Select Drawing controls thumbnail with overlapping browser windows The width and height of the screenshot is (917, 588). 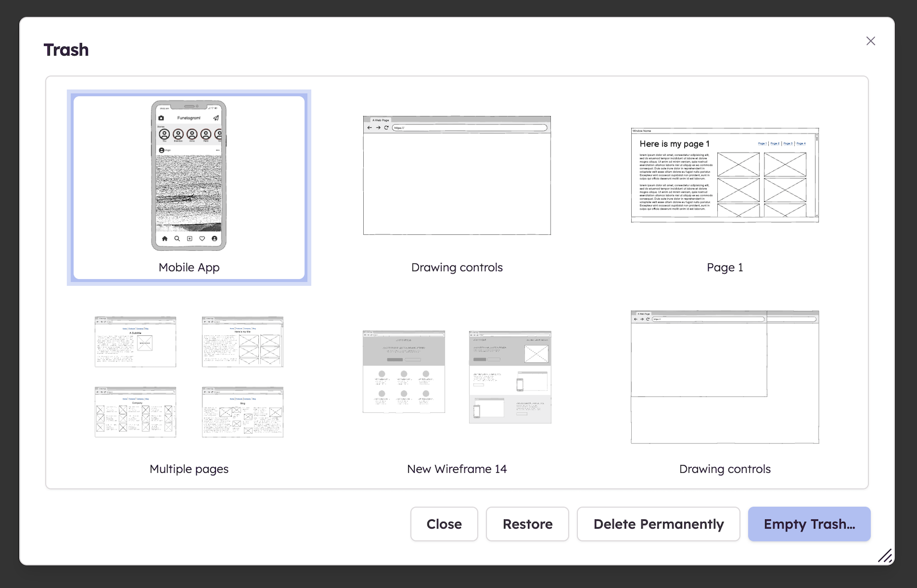pos(724,377)
